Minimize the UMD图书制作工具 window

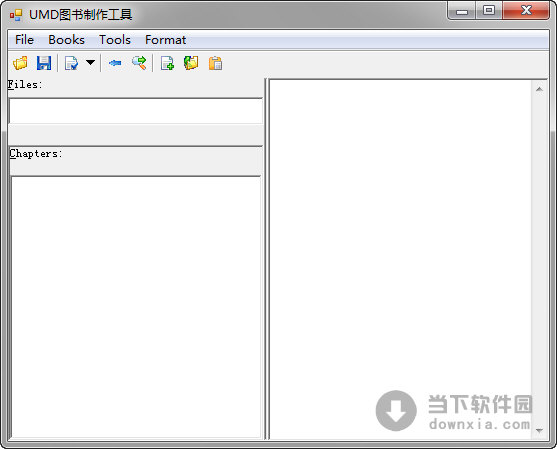(462, 11)
